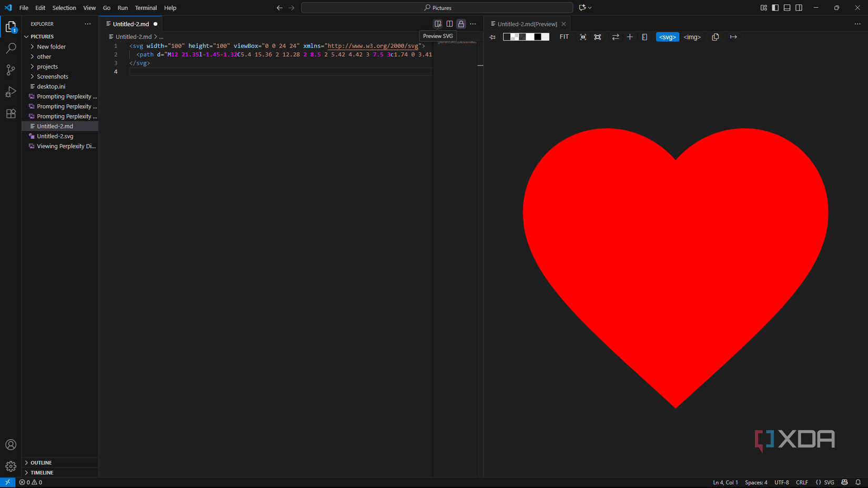
Task: Click the ruler icon in preview toolbar
Action: [644, 37]
